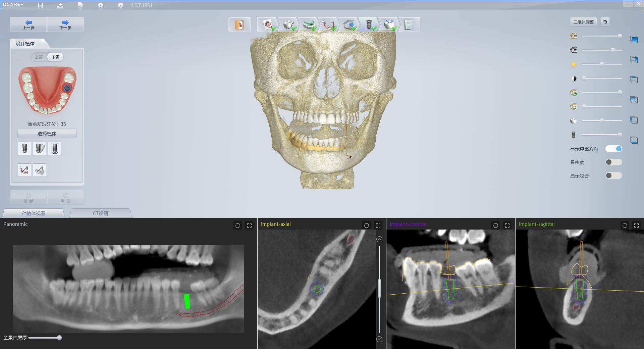Click the save disk icon in title bar
Image resolution: width=644 pixels, height=349 pixels.
(40, 5)
